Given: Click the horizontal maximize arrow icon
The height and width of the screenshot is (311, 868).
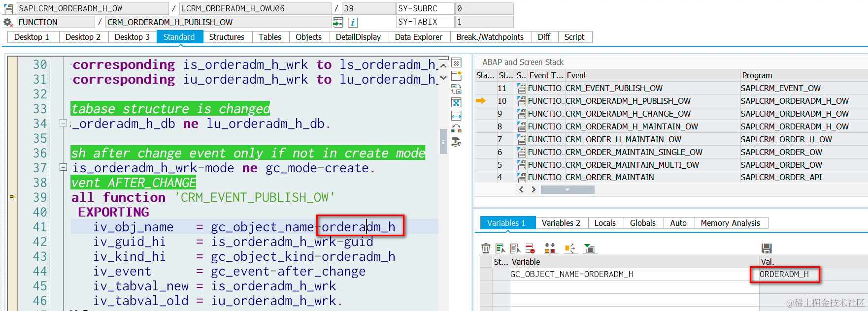Looking at the screenshot, I should tap(456, 116).
